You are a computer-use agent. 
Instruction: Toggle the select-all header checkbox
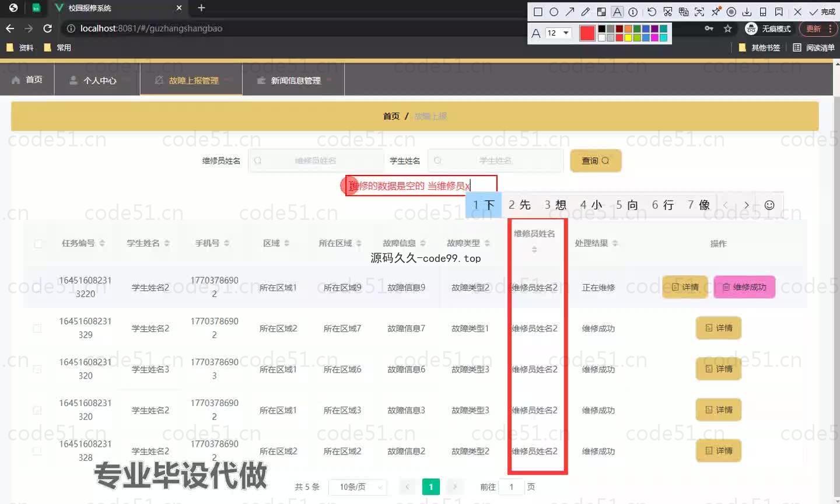pyautogui.click(x=38, y=243)
